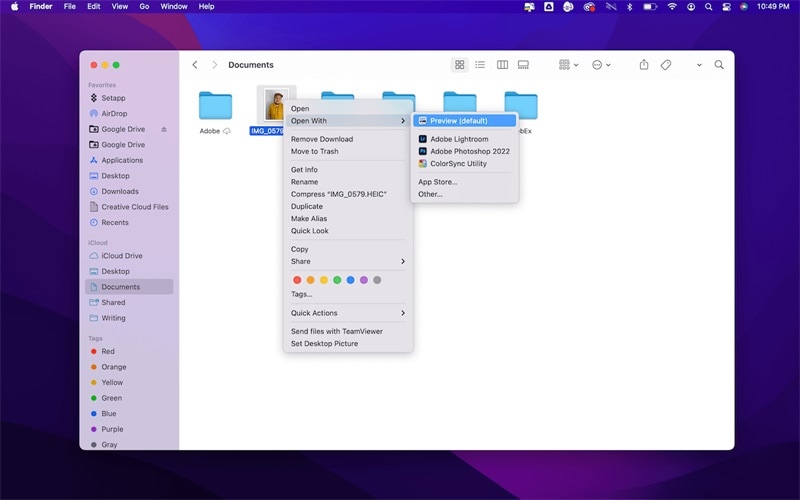Select the Adobe folder
Screen dimensions: 800x500
[x=215, y=106]
